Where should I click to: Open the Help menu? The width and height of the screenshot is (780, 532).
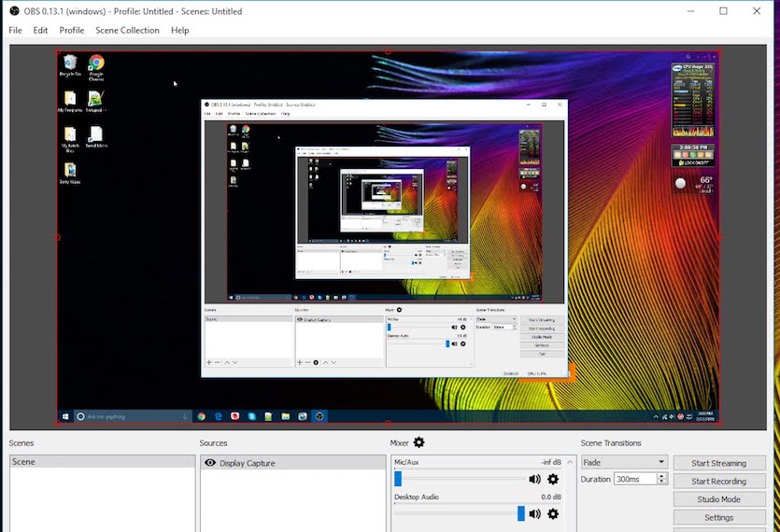(x=180, y=30)
